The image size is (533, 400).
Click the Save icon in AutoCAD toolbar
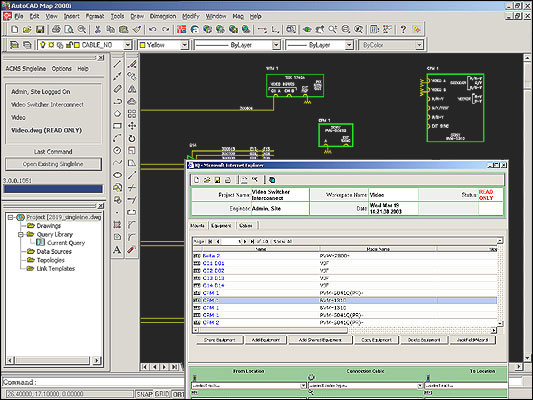coord(40,30)
